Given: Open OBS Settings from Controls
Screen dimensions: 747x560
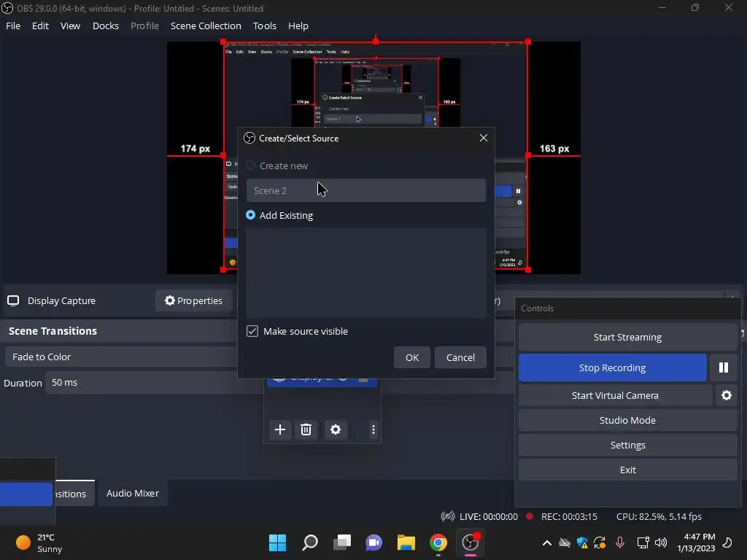Looking at the screenshot, I should coord(627,446).
